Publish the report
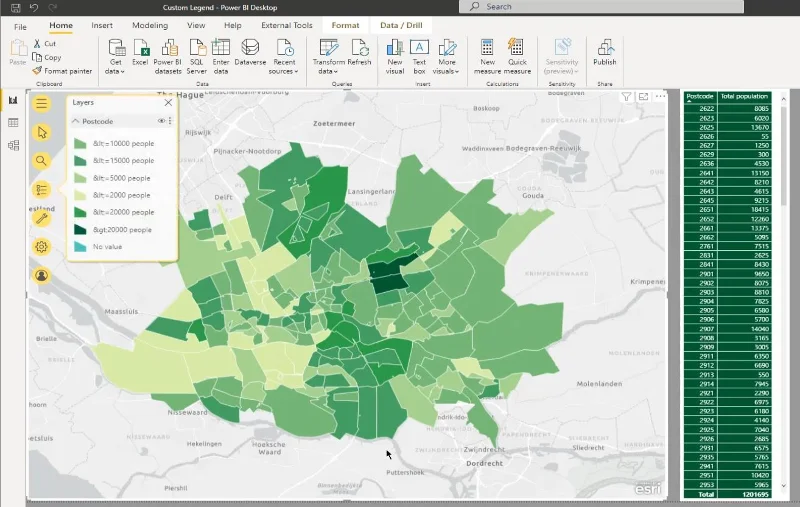 605,53
